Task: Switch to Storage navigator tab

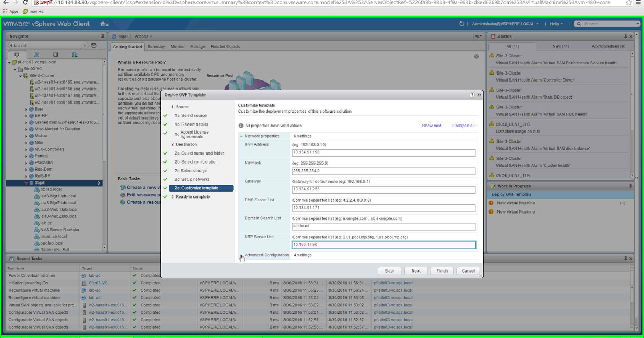Action: click(x=55, y=54)
